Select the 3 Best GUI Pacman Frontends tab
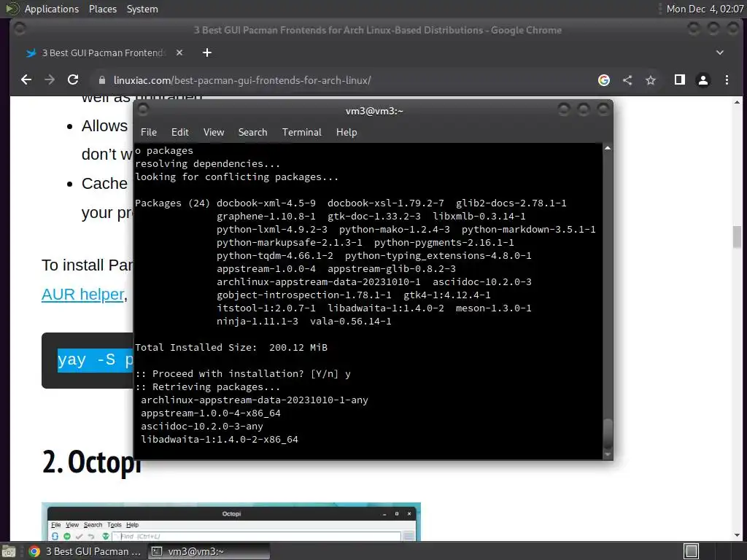 pos(104,52)
